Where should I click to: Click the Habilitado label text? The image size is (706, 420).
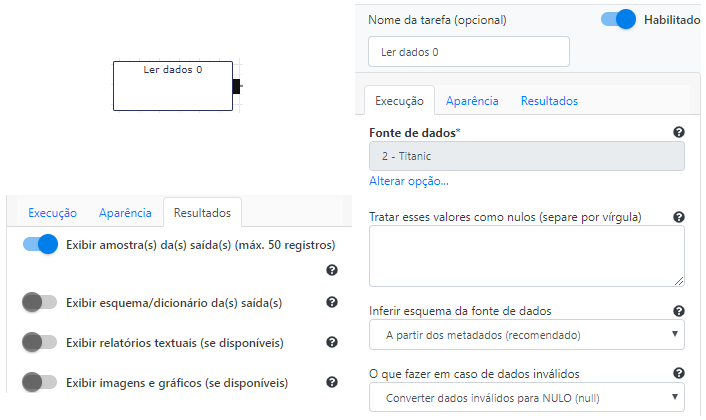click(672, 20)
